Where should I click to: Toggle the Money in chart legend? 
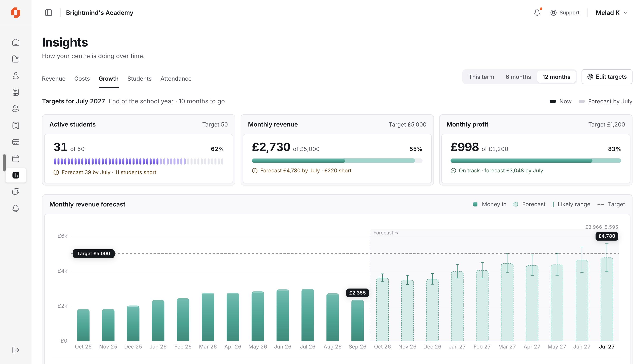pyautogui.click(x=490, y=204)
